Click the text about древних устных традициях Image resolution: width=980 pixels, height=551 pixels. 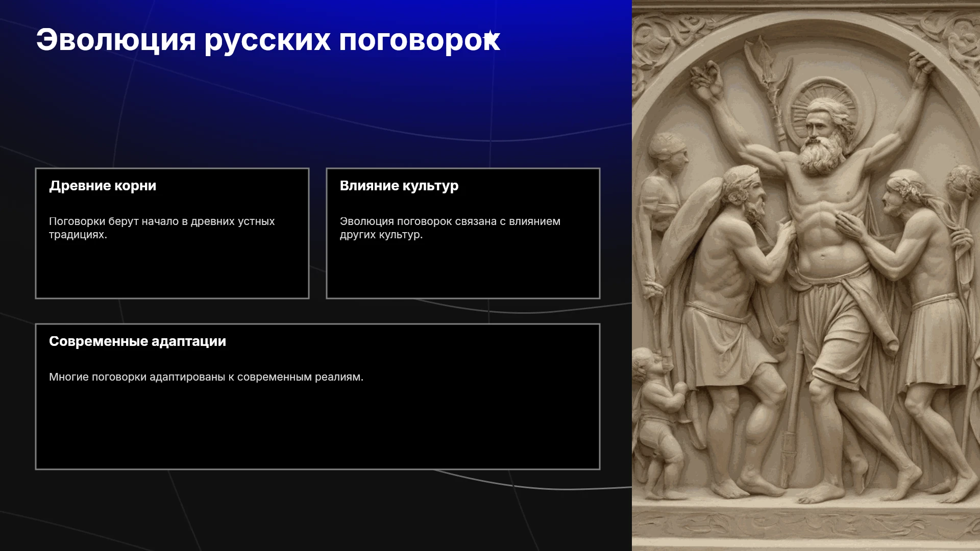tap(162, 228)
